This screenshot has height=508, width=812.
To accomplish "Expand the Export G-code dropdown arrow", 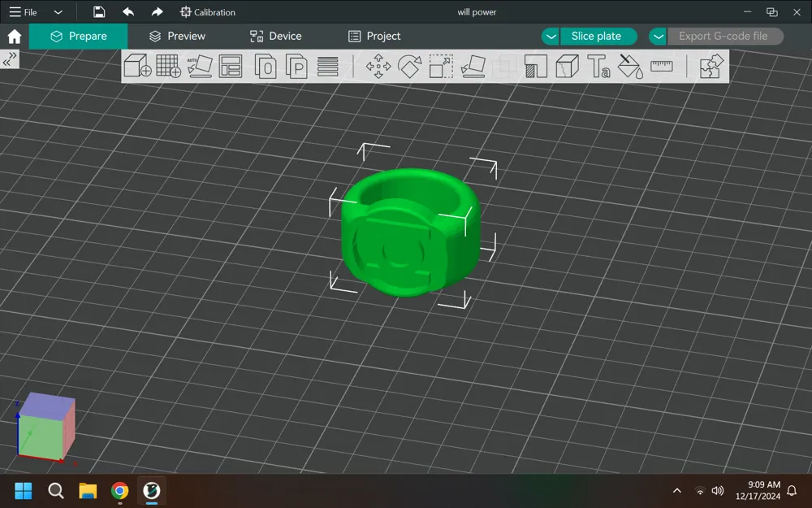I will [x=659, y=37].
